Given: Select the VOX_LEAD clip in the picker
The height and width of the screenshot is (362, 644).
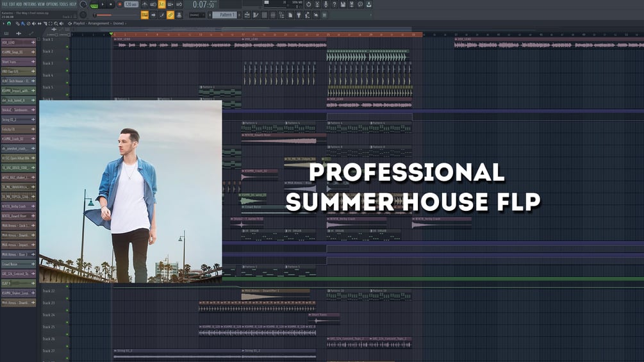Looking at the screenshot, I should (18, 42).
